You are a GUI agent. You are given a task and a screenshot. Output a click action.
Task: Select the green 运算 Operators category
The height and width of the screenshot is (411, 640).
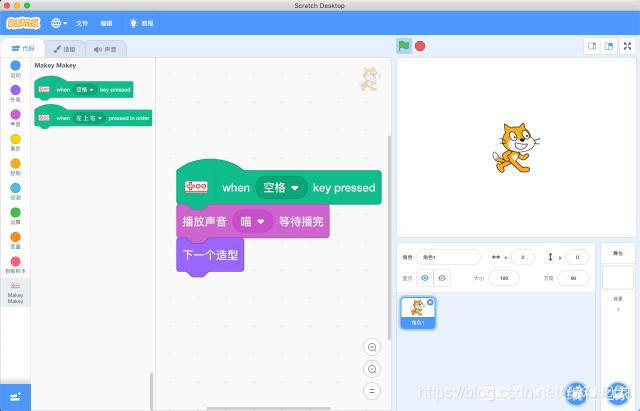coord(16,215)
